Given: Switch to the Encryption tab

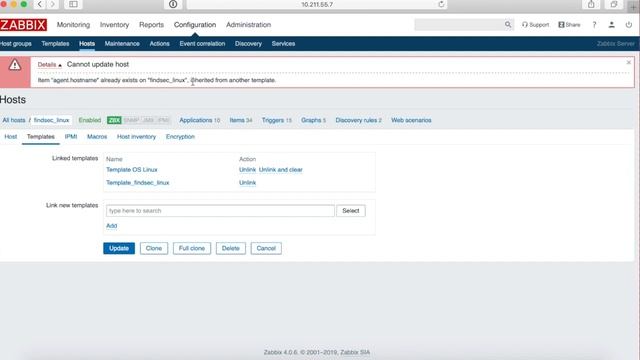Looking at the screenshot, I should point(180,137).
